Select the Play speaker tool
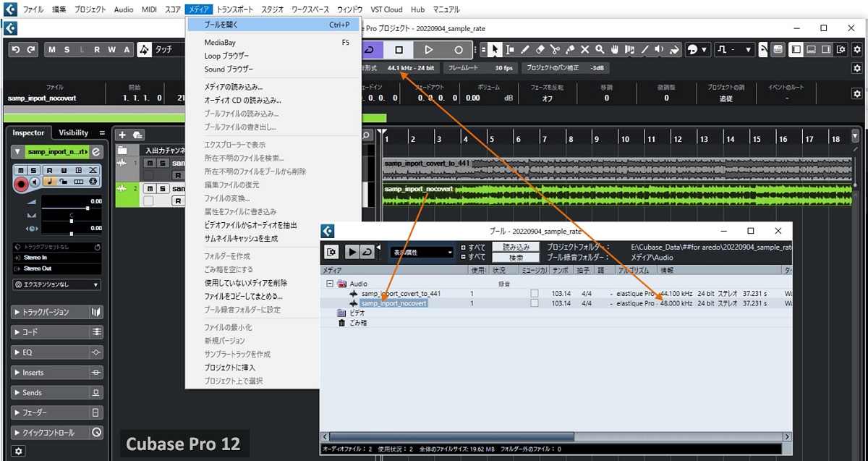Image resolution: width=868 pixels, height=461 pixels. pos(659,50)
